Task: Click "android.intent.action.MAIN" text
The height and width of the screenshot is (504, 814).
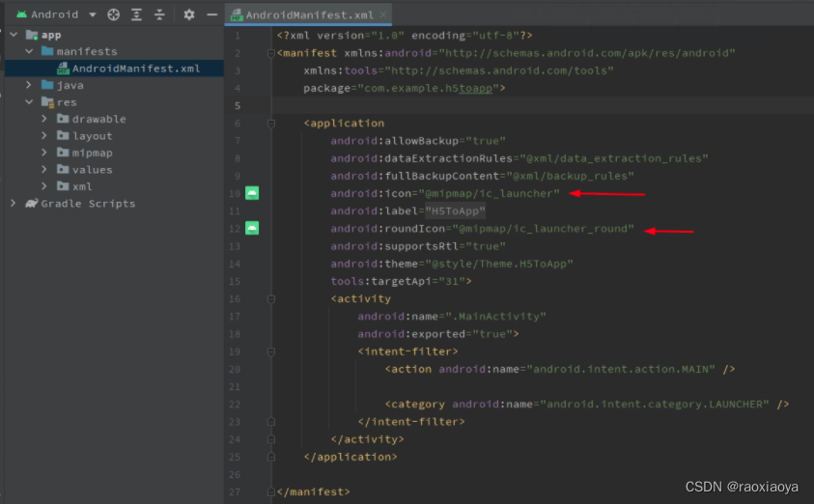Action: 621,369
